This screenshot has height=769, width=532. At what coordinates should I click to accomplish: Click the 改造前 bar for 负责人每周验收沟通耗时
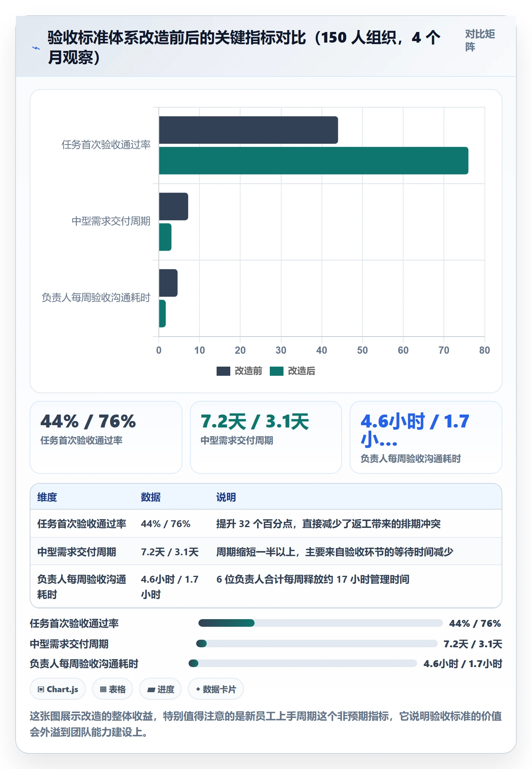point(168,283)
